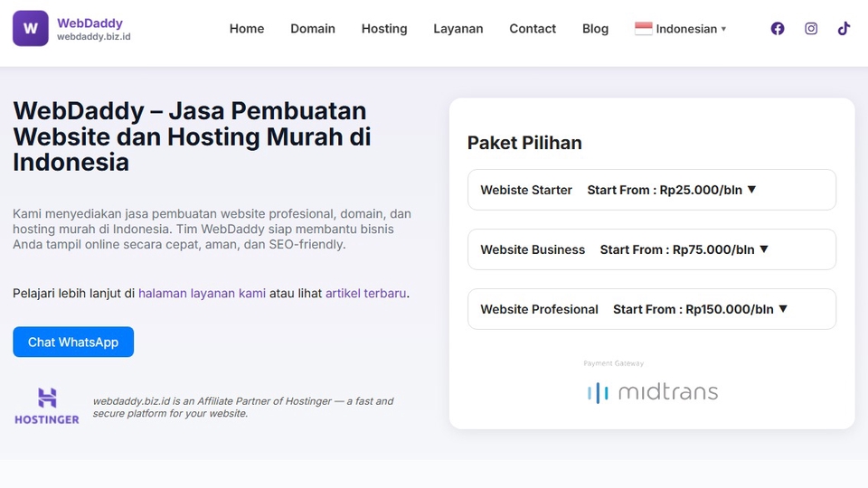Screen dimensions: 868x488
Task: Click the Indonesian flag icon
Action: click(643, 29)
